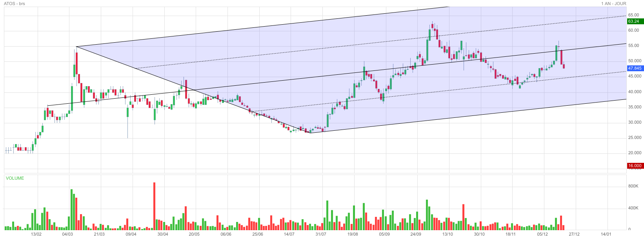Select the tallest green volume bar
Screen dimensions: 644x238
[x=72, y=209]
